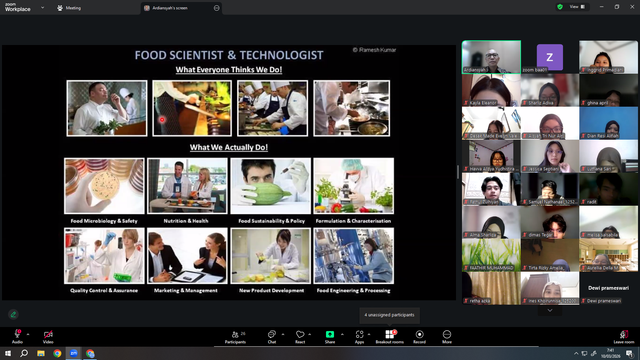Screen dimensions: 640x360
Task: Click the green security shield icon
Action: click(560, 7)
